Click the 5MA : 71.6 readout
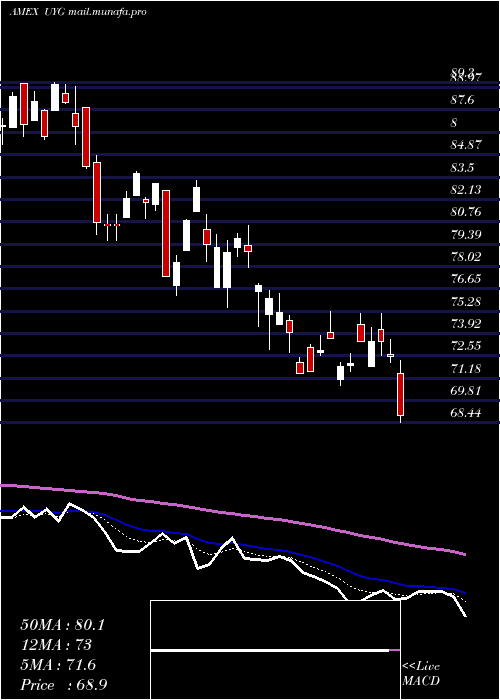This screenshot has width=500, height=700. click(x=58, y=665)
